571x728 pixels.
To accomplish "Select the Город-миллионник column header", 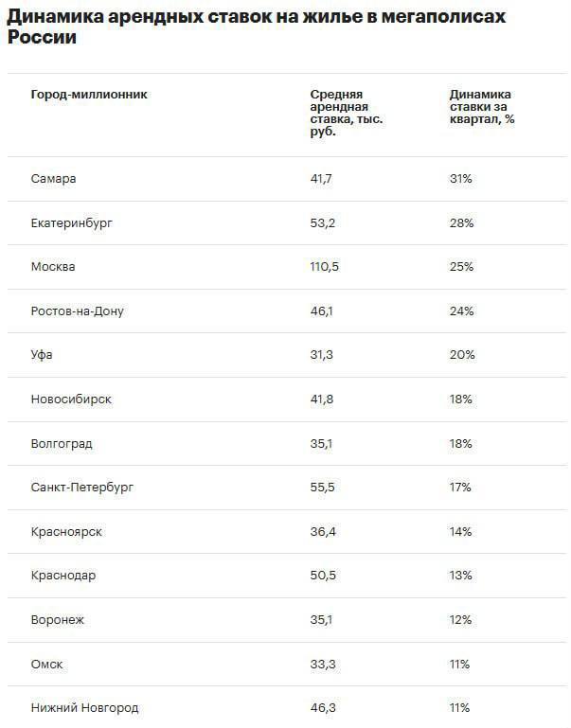I will (x=89, y=95).
